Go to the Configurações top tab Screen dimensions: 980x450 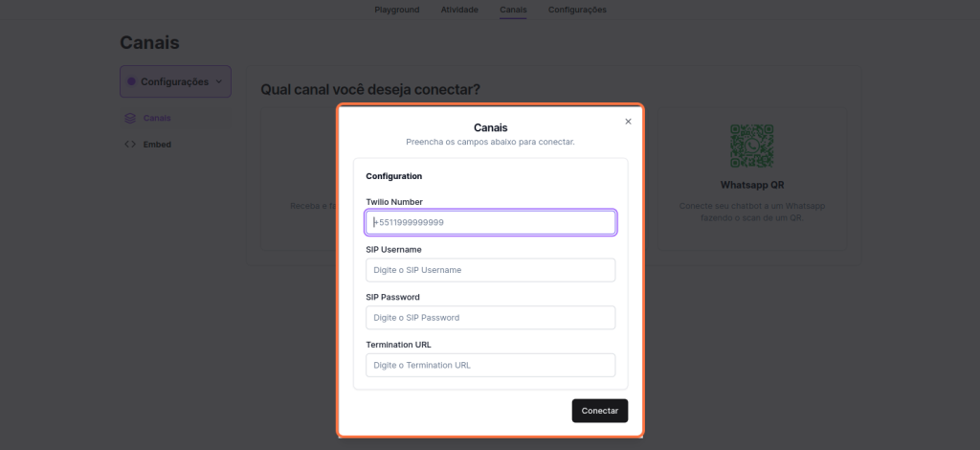577,10
